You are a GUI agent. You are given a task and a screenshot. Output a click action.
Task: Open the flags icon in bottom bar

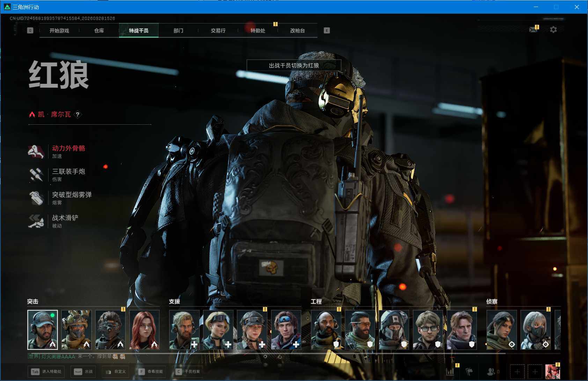[x=469, y=372]
